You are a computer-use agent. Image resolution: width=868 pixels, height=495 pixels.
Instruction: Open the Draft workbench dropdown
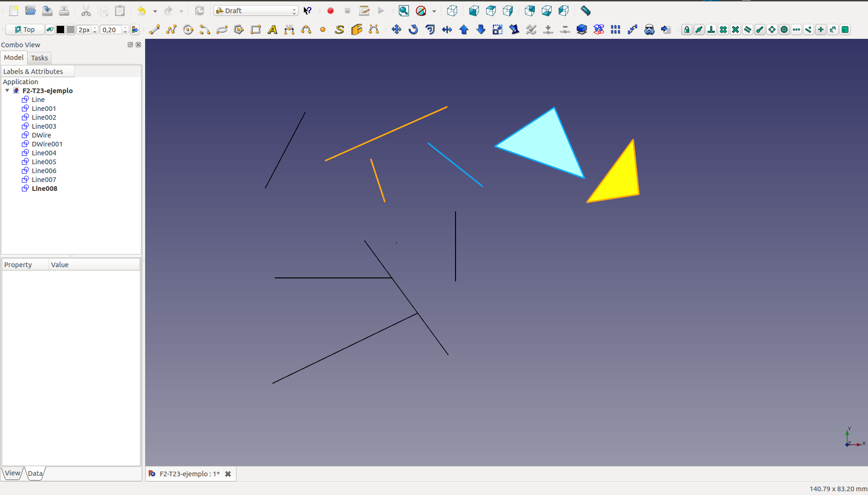tap(256, 10)
